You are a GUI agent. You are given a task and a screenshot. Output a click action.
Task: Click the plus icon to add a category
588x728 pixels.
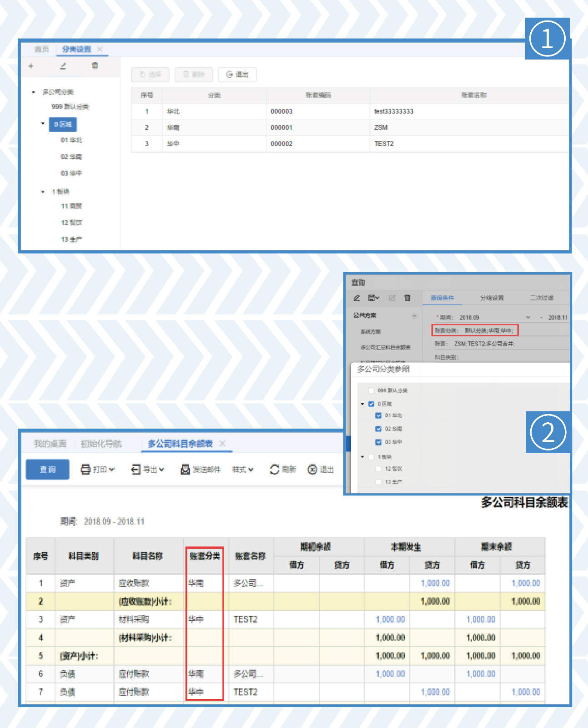[x=31, y=66]
